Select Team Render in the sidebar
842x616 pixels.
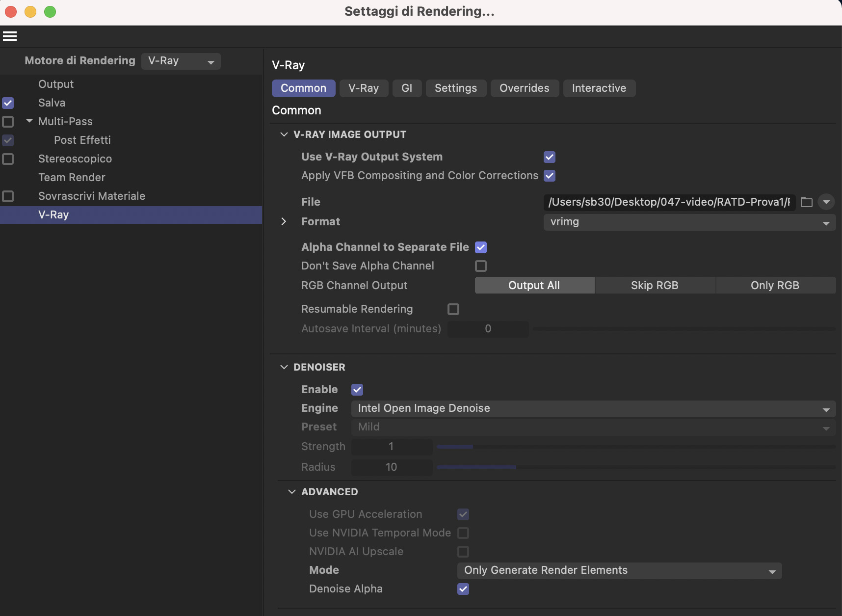click(x=72, y=178)
